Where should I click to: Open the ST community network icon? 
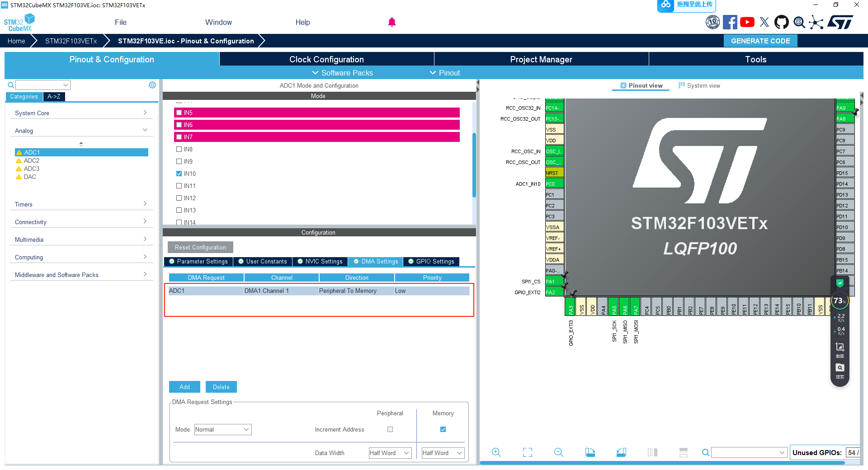(816, 22)
